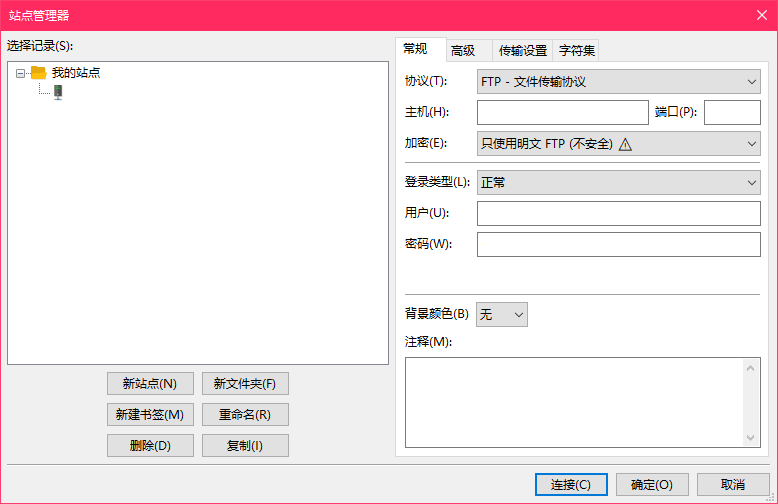
Task: Open the 加密 encryption dropdown
Action: click(619, 144)
